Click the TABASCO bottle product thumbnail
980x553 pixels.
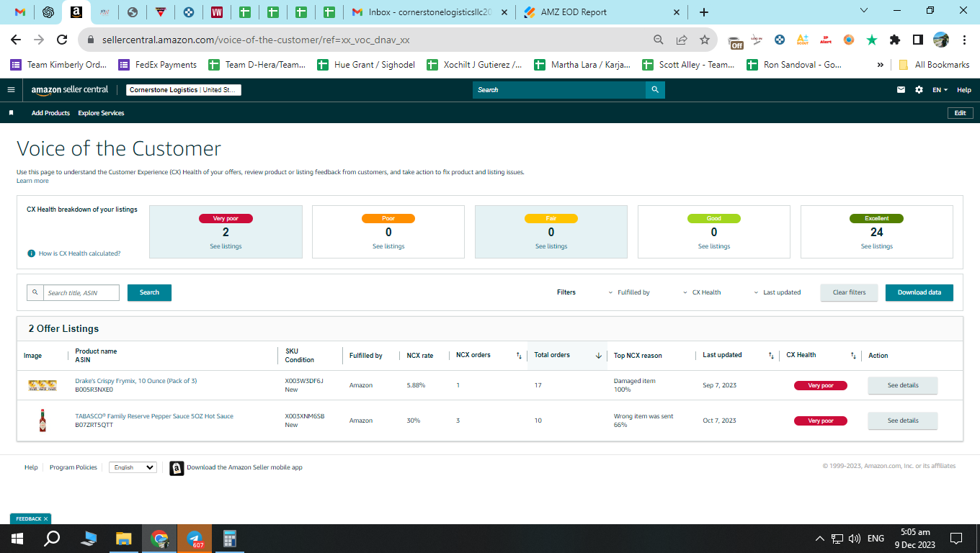tap(43, 421)
